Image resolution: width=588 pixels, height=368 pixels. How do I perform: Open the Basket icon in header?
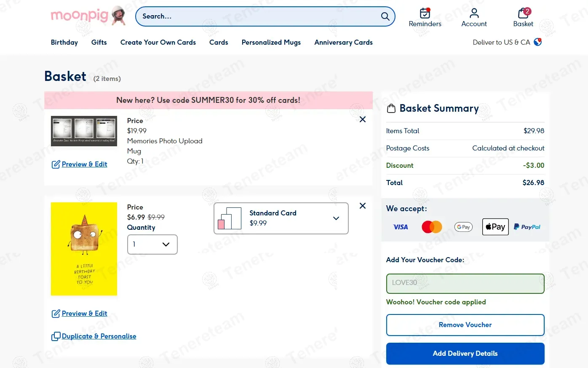pyautogui.click(x=523, y=13)
